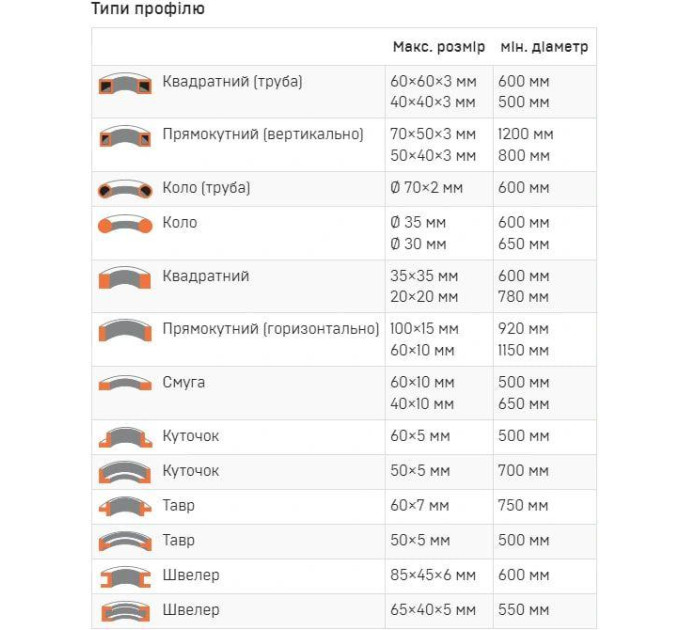Click the Швелер 85×45×6 мм channel icon

click(125, 577)
